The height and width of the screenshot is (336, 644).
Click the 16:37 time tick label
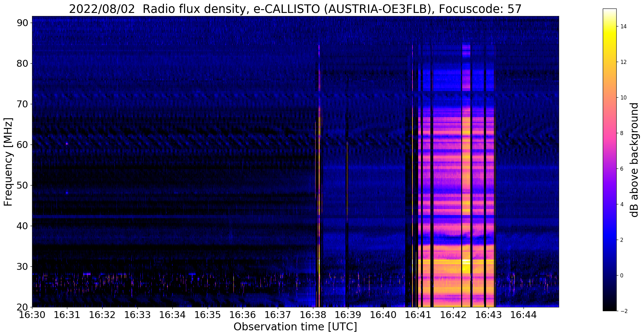tap(278, 314)
